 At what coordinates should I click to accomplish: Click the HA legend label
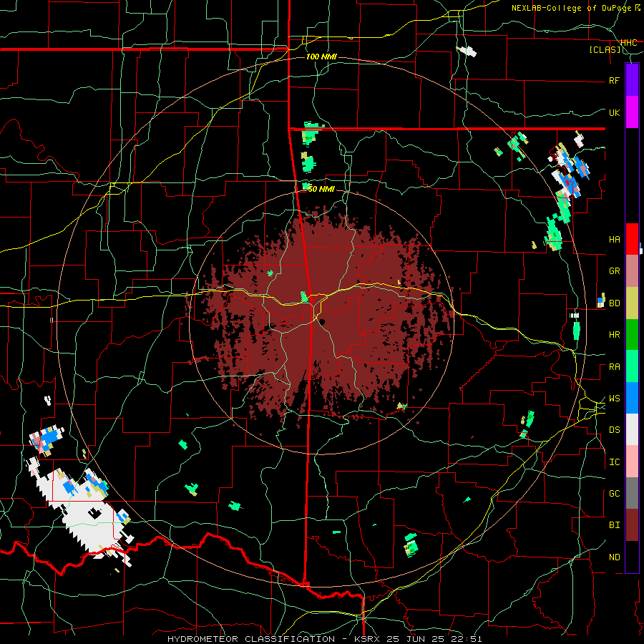coord(614,239)
